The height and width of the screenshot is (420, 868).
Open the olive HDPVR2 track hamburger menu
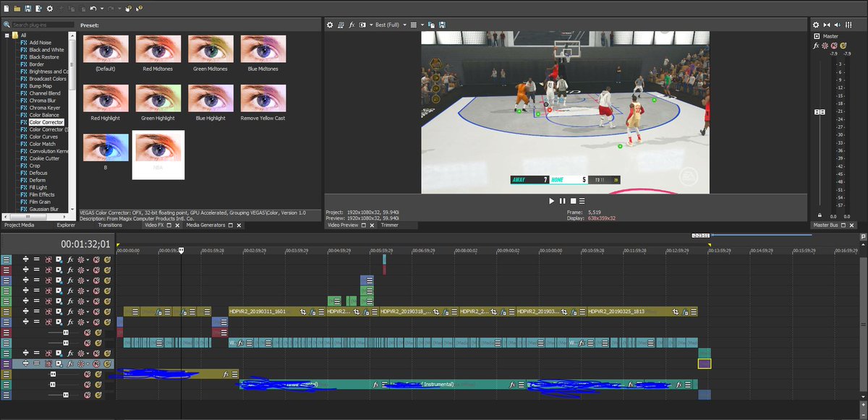[x=7, y=312]
